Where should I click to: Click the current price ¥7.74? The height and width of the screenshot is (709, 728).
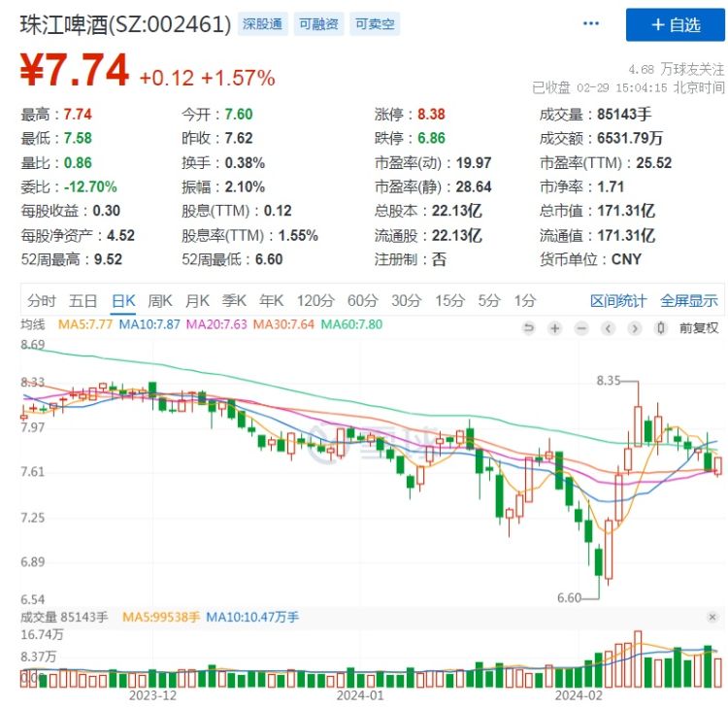tap(75, 70)
